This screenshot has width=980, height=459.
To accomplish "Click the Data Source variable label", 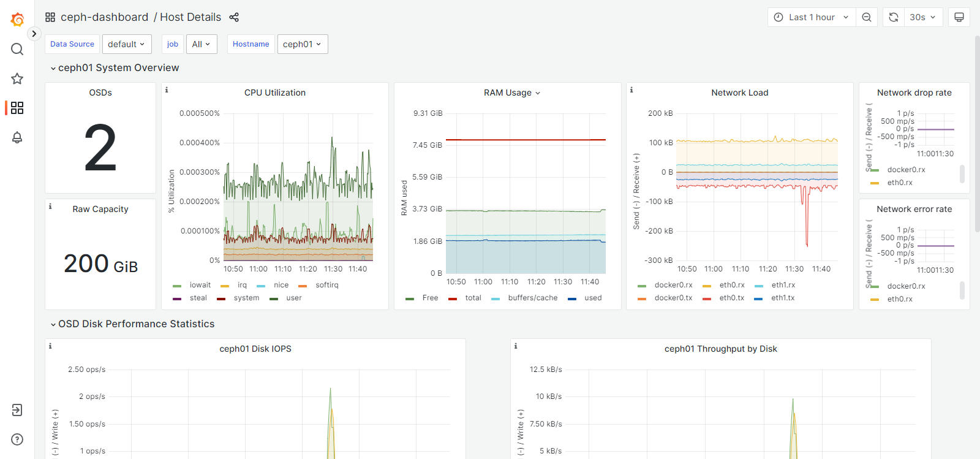I will click(72, 44).
